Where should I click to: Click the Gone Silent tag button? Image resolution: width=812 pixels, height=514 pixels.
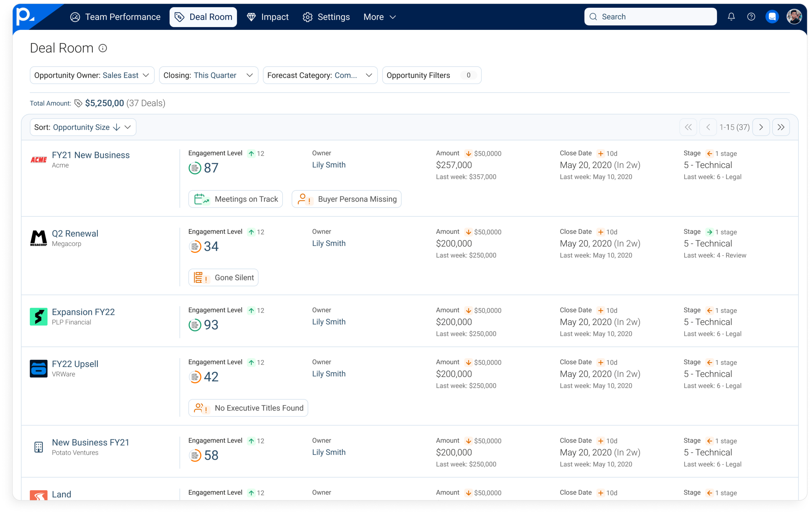coord(223,277)
